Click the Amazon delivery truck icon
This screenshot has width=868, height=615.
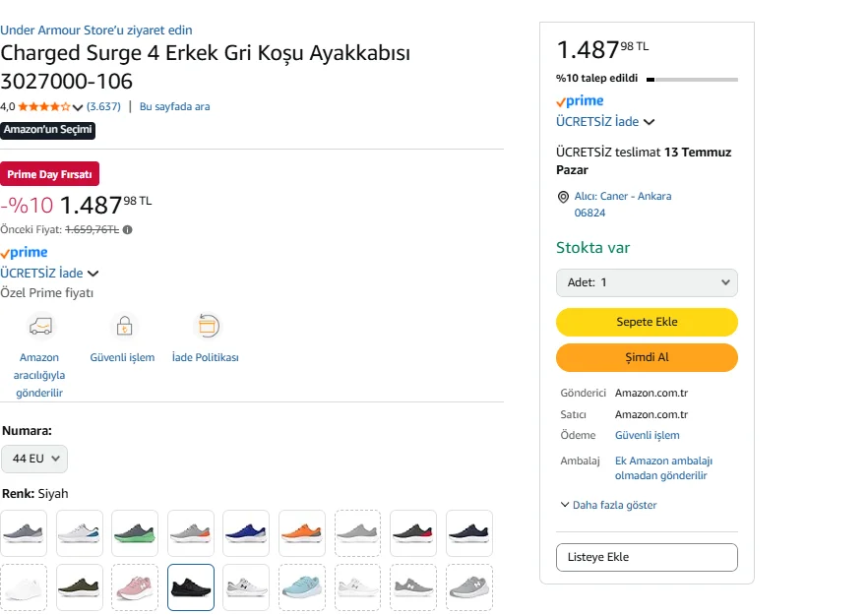coord(40,326)
